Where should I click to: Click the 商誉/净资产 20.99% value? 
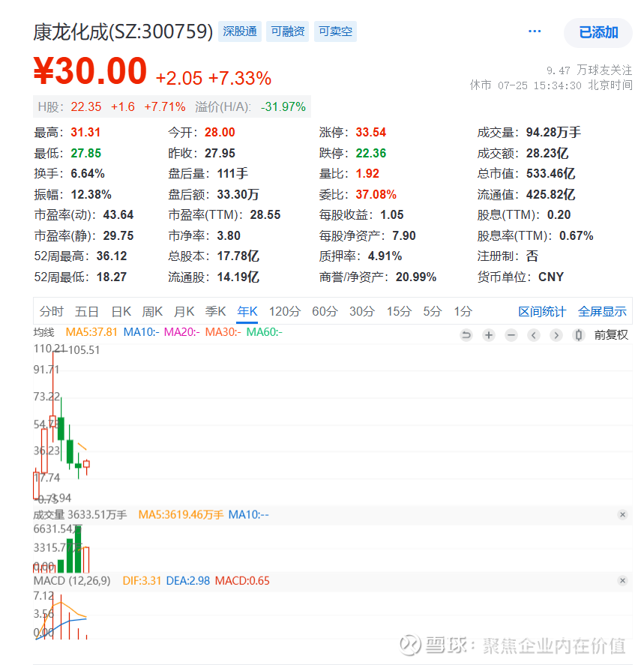416,277
